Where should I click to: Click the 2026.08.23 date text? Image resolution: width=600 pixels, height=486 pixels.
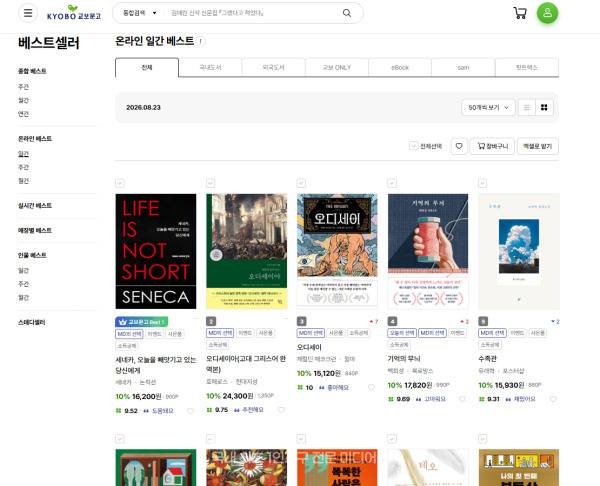tap(143, 108)
